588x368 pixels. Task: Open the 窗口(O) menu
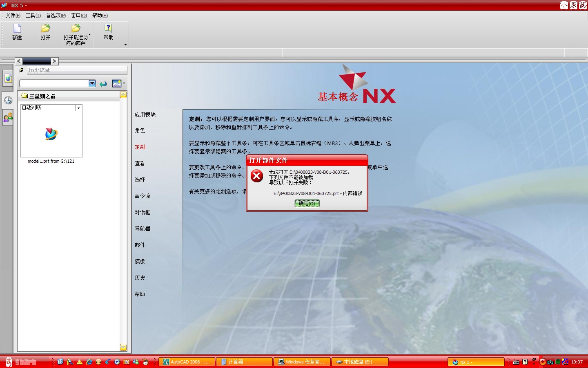79,16
